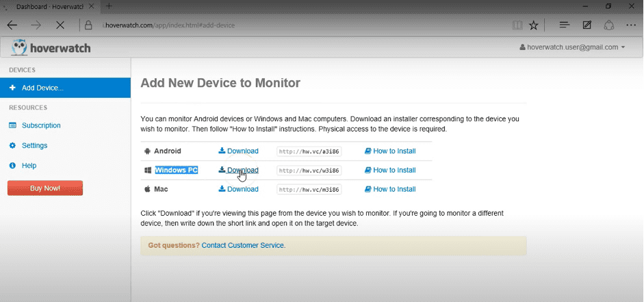
Task: Click the user avatar icon beside email
Action: [522, 47]
